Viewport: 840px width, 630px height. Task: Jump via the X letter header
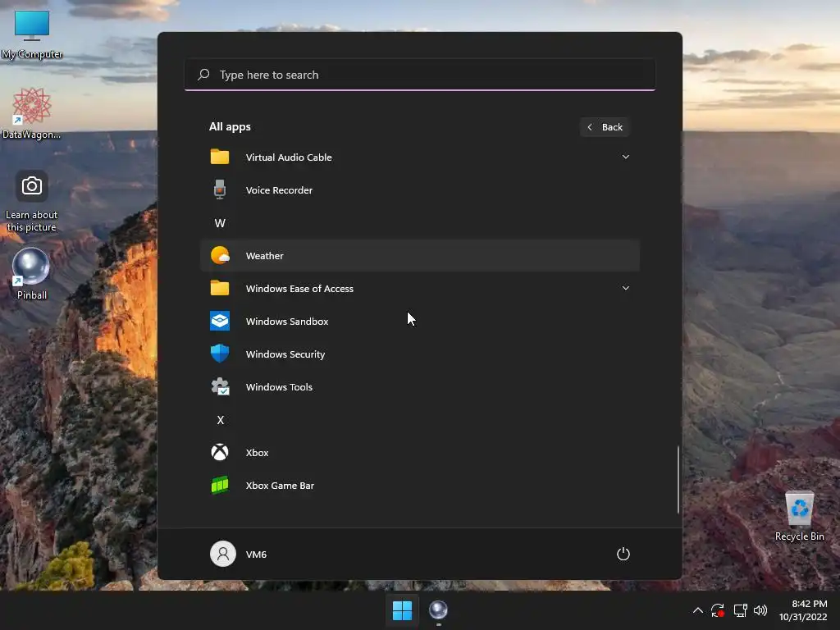click(220, 420)
